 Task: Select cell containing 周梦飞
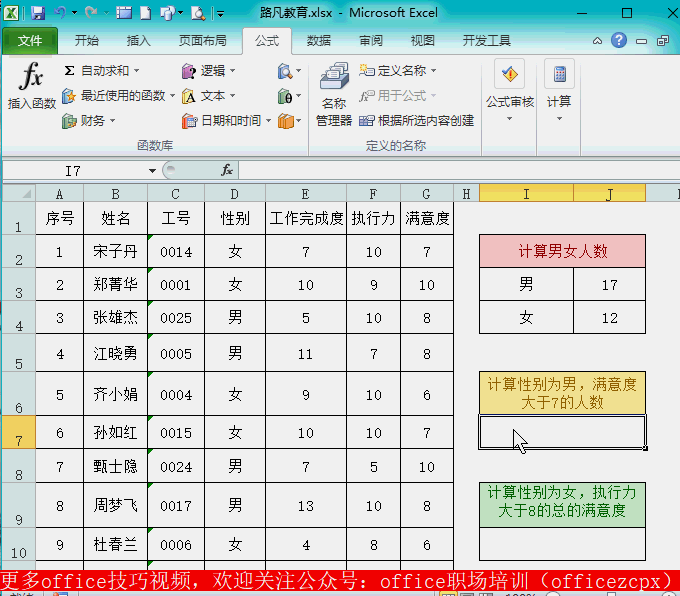[x=115, y=505]
